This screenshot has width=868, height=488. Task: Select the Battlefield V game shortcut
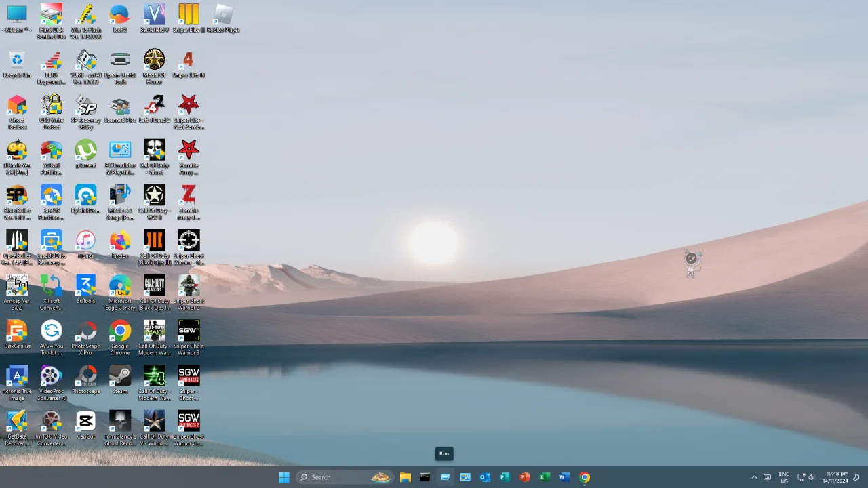point(155,18)
